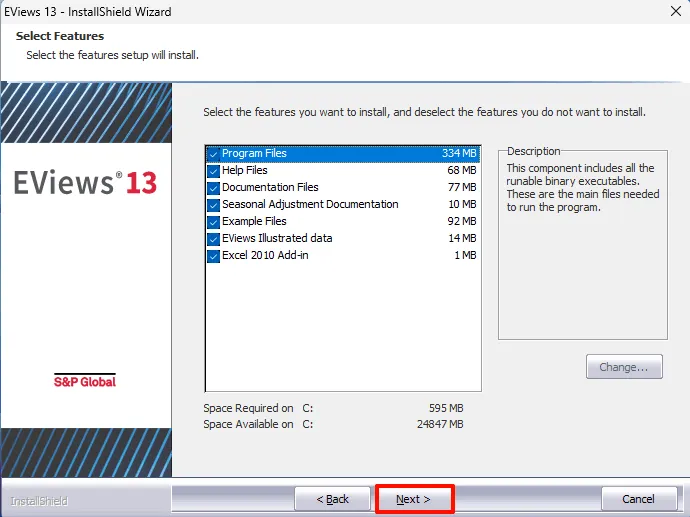
Task: Click the Change... button
Action: [x=624, y=367]
